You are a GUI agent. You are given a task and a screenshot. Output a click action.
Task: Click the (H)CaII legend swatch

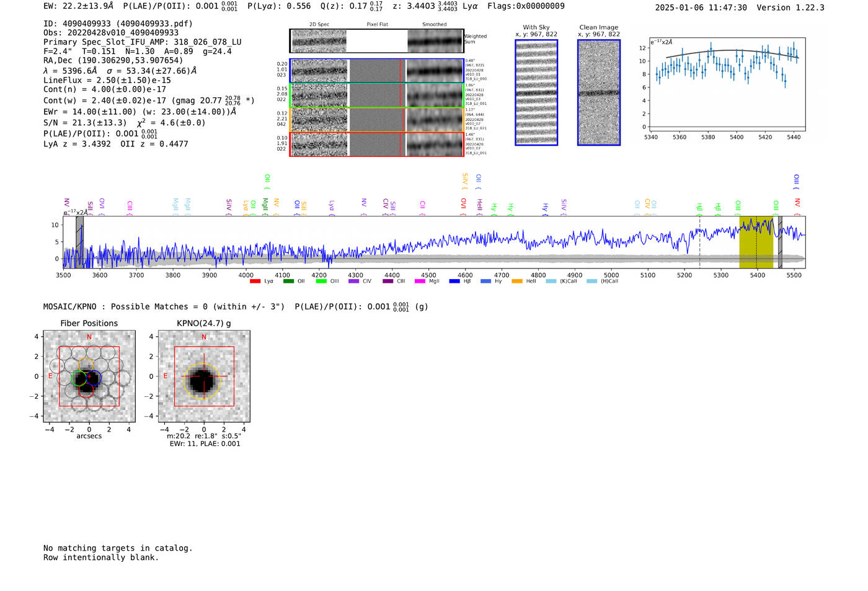(591, 282)
